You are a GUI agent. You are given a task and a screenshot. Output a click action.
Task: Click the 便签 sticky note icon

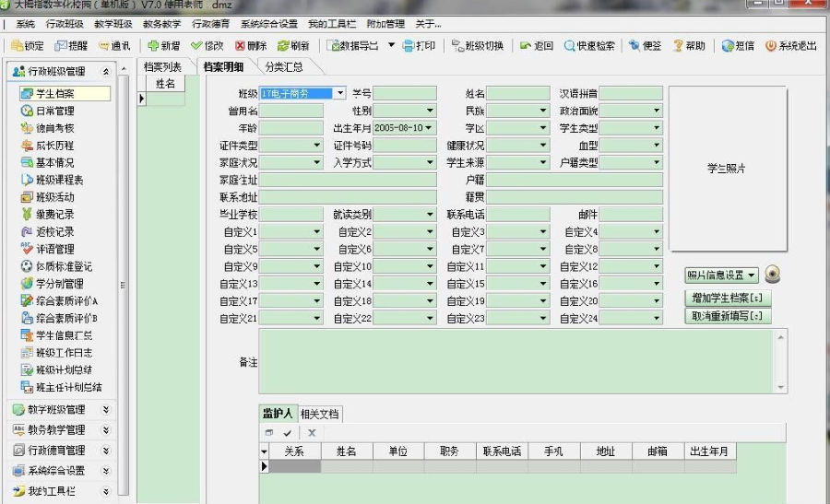pos(634,46)
